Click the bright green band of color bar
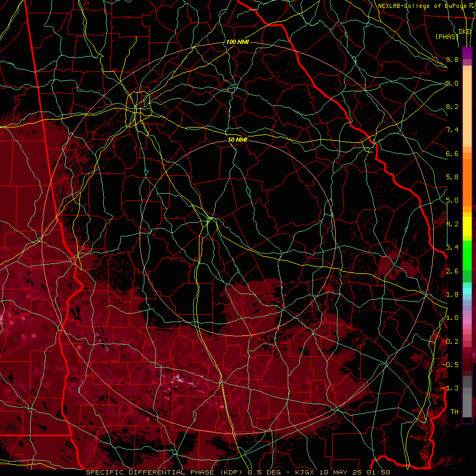This screenshot has height=476, width=476. (467, 255)
